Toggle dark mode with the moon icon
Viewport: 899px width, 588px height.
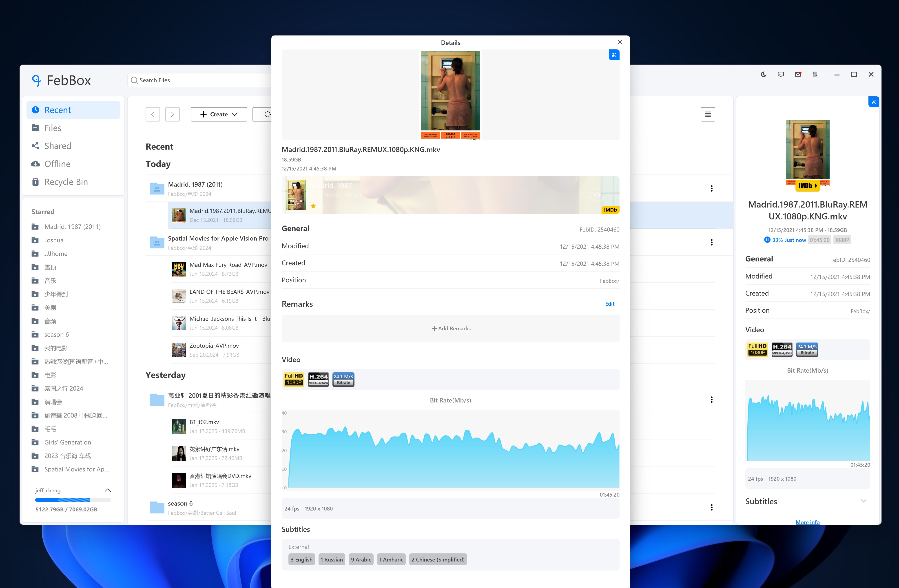(x=763, y=74)
